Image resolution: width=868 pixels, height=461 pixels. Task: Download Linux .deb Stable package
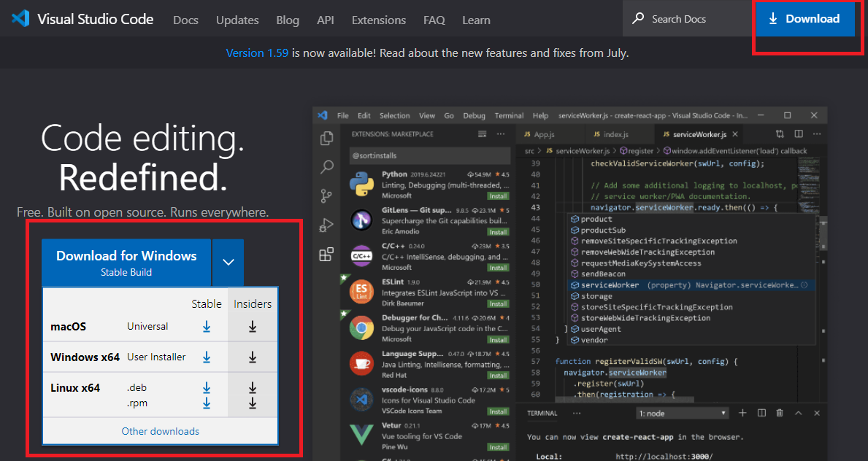(x=207, y=388)
